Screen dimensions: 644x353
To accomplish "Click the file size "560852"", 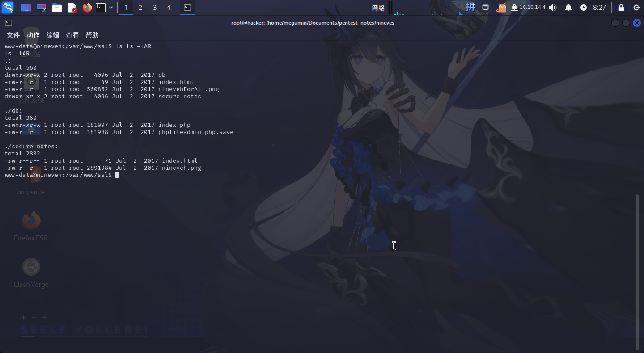I will point(97,89).
